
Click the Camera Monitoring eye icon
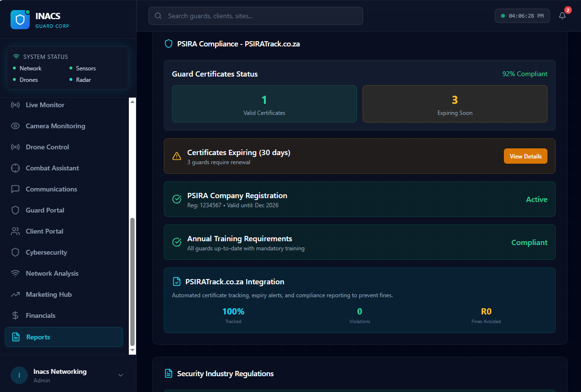pos(15,126)
